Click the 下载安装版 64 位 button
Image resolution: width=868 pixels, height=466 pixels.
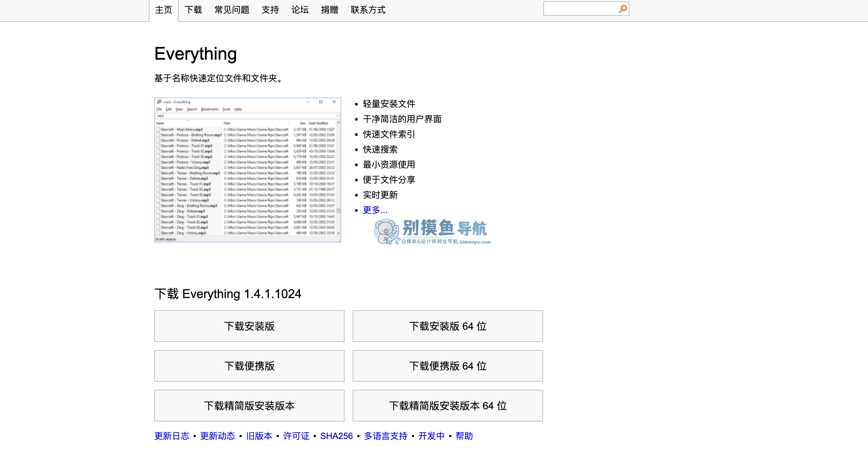448,326
